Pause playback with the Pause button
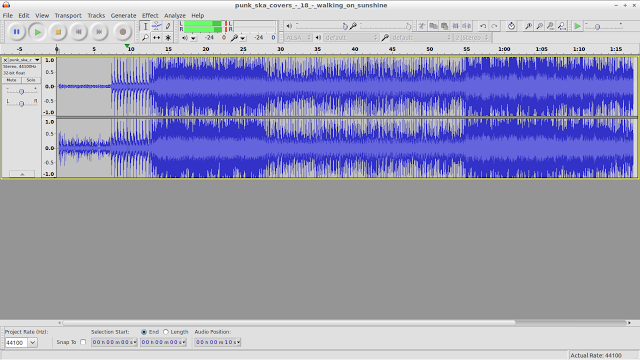640x360 pixels. tap(17, 32)
